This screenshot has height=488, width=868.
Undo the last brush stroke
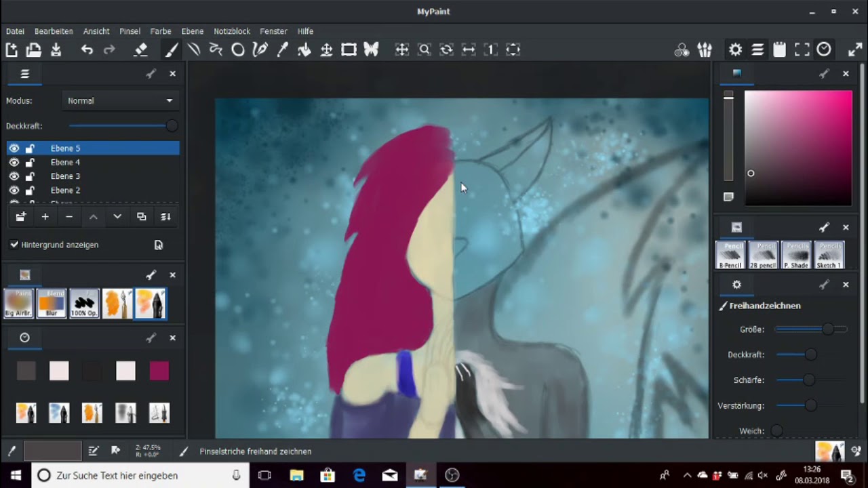coord(87,49)
